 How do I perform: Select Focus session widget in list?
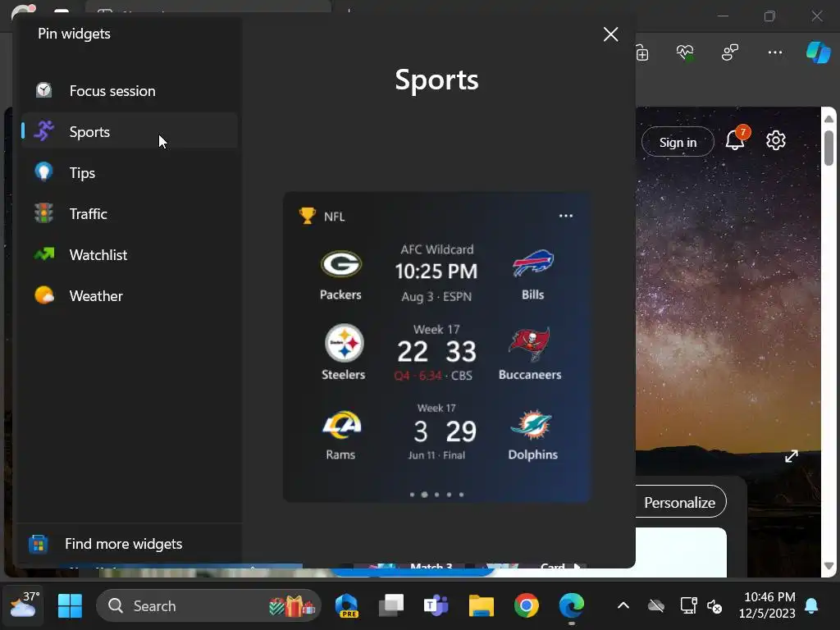129,91
